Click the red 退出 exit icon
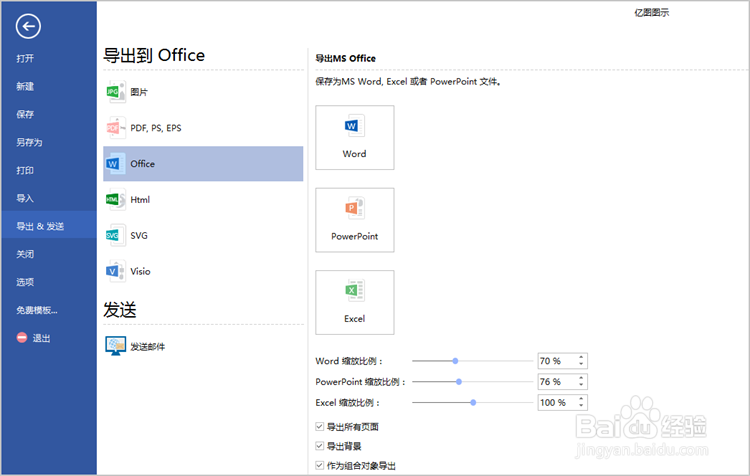The height and width of the screenshot is (476, 750). [x=22, y=338]
